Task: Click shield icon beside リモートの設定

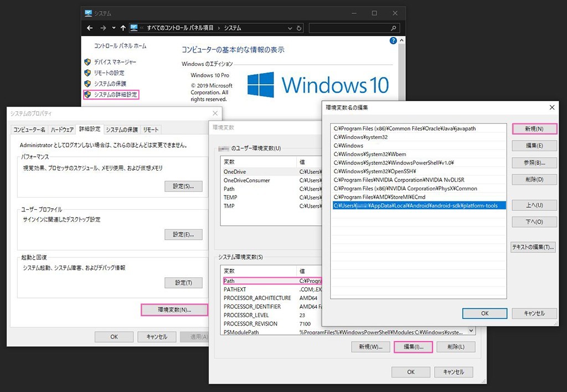Action: pos(87,73)
